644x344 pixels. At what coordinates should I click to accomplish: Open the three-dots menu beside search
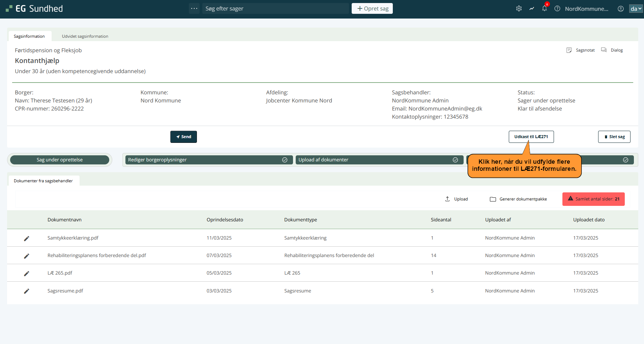tap(194, 8)
